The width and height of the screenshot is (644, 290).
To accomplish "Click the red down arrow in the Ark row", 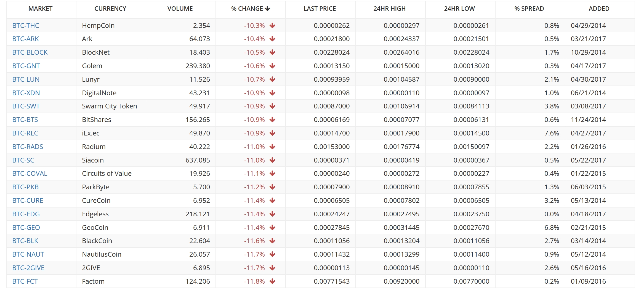I will pyautogui.click(x=272, y=39).
